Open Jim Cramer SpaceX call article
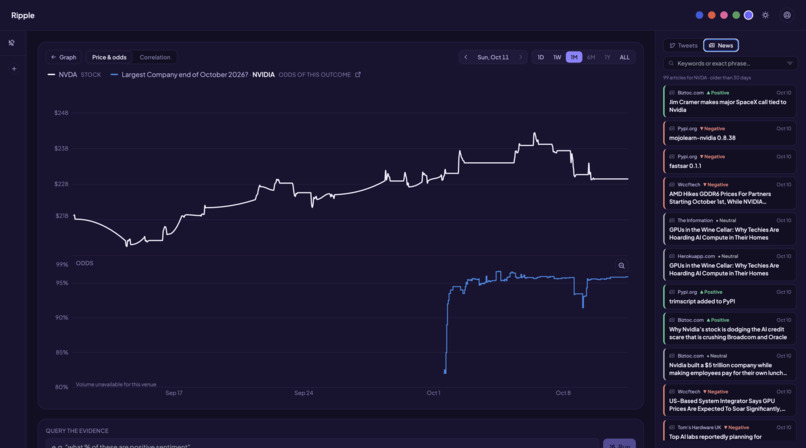The height and width of the screenshot is (448, 806). tap(730, 101)
